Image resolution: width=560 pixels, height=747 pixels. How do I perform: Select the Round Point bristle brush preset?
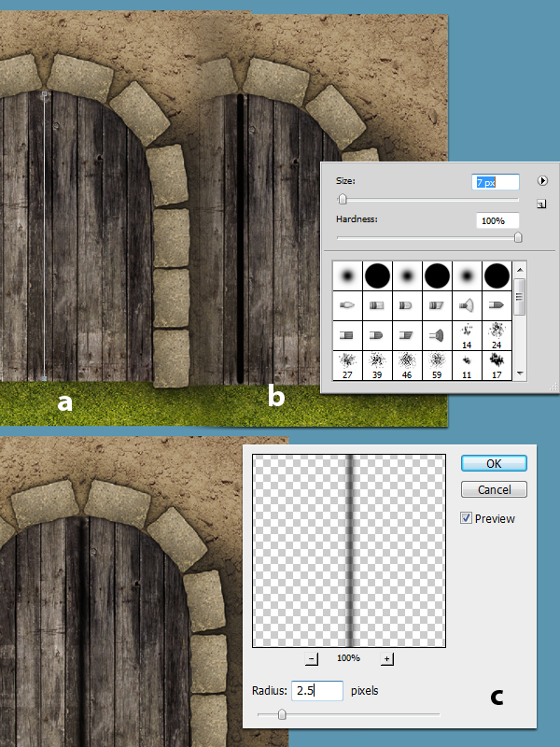click(x=347, y=305)
